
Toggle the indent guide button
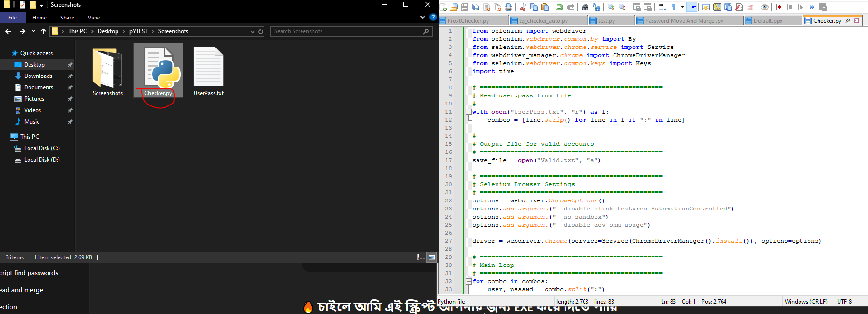[x=692, y=7]
